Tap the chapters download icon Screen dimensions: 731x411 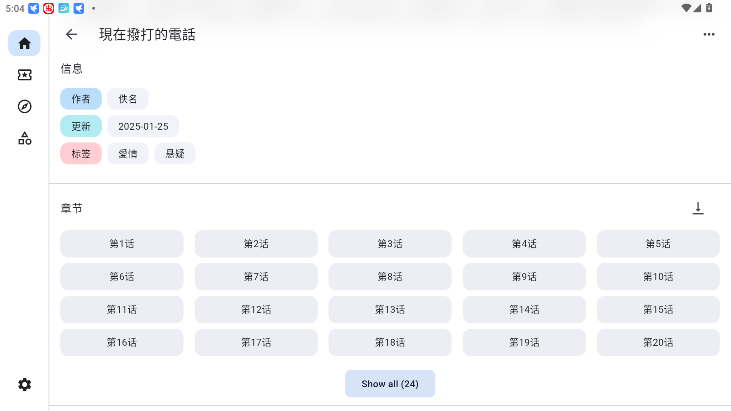(x=698, y=208)
